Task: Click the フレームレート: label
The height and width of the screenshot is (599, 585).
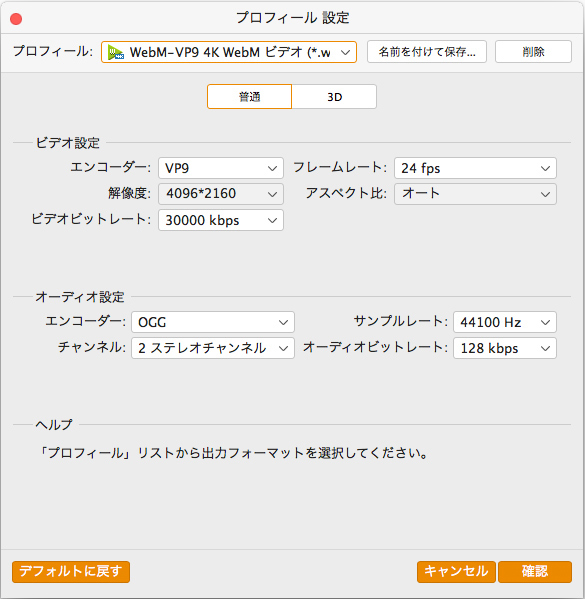Action: 340,167
